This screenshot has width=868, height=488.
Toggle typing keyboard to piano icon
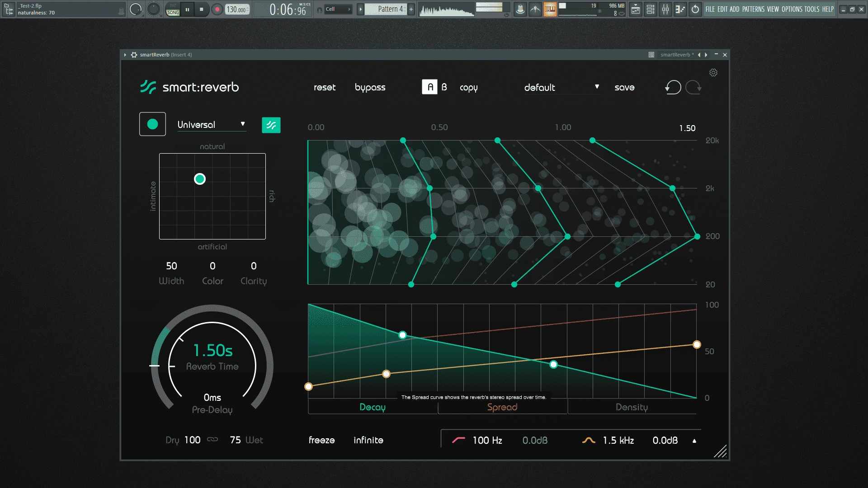[535, 9]
